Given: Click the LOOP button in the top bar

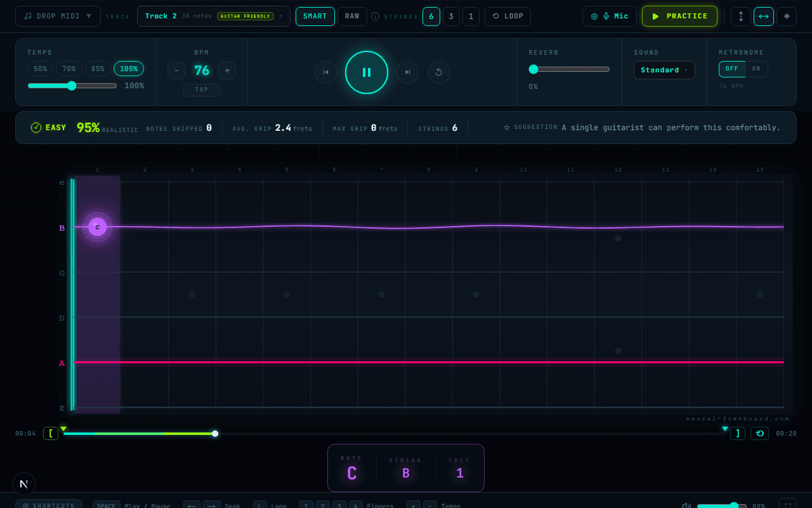Looking at the screenshot, I should pyautogui.click(x=507, y=17).
